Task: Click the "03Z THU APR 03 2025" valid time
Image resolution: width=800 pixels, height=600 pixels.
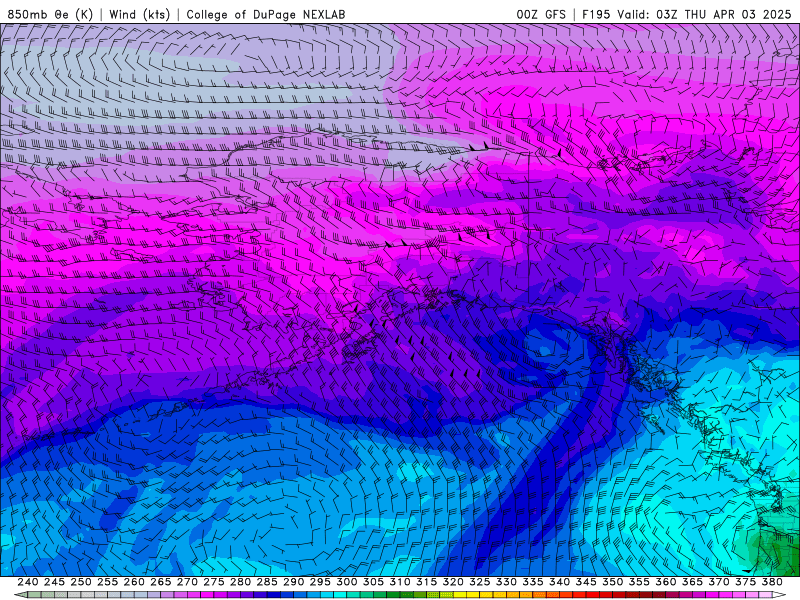Action: point(723,14)
